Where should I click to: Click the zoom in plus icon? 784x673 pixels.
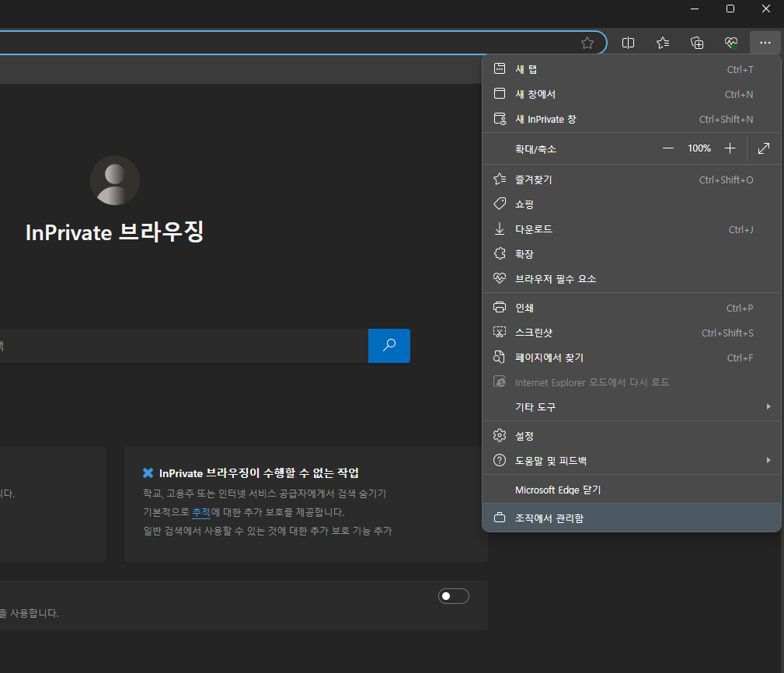coord(730,148)
